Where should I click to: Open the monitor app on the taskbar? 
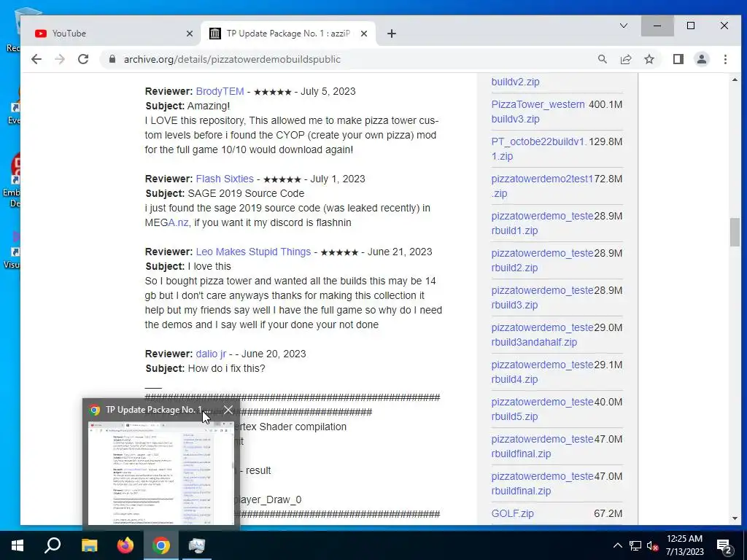[x=196, y=545]
